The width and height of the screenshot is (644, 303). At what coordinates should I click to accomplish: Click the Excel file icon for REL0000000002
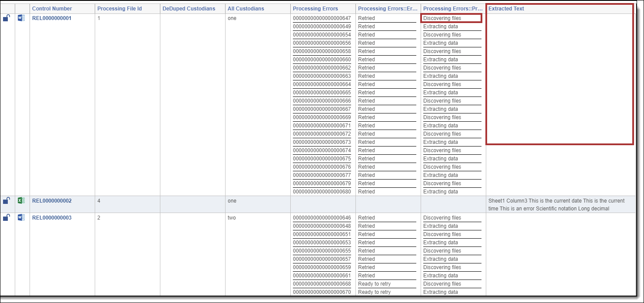click(x=21, y=201)
